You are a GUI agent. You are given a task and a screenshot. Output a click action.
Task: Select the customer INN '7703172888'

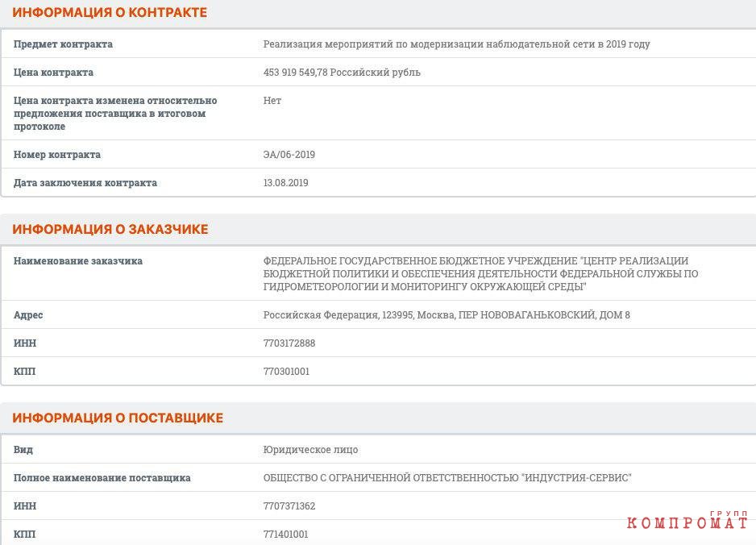click(x=289, y=343)
